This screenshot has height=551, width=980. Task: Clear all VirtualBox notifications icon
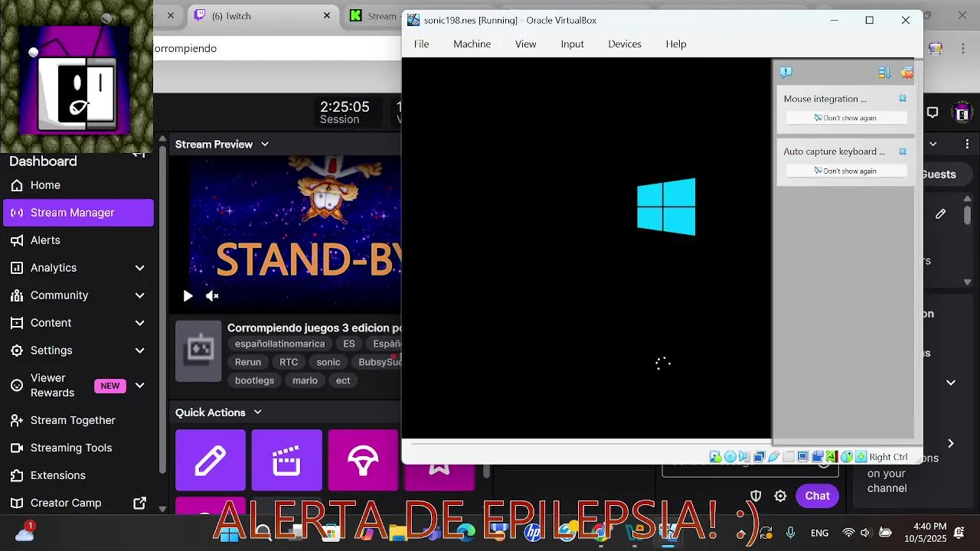906,73
